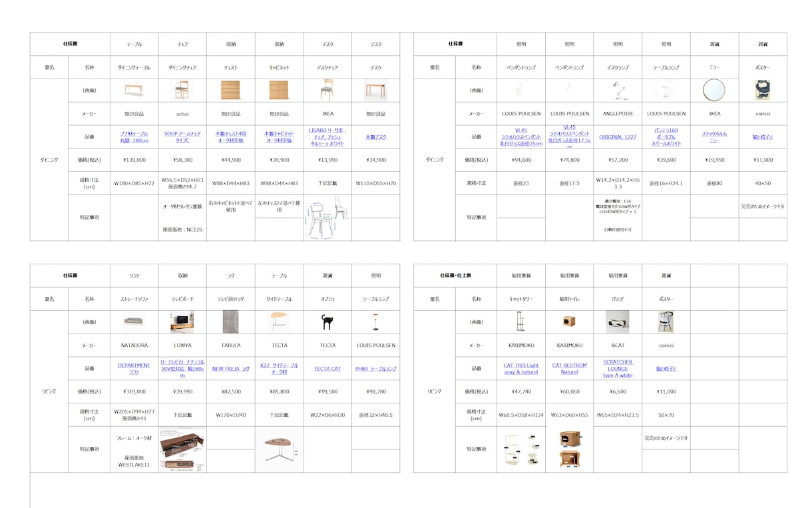Select the dining table product image
Screen dimensions: 812x508
(134, 90)
